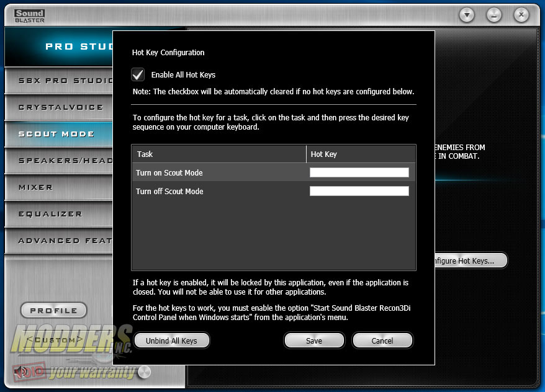
Task: Select the Turn off Scout Mode task row
Action: point(274,191)
